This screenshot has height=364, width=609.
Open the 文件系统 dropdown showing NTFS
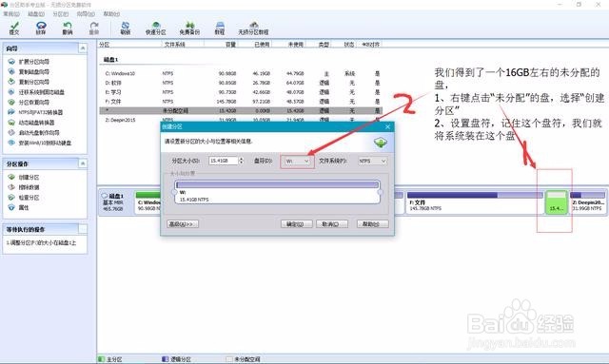[x=372, y=161]
